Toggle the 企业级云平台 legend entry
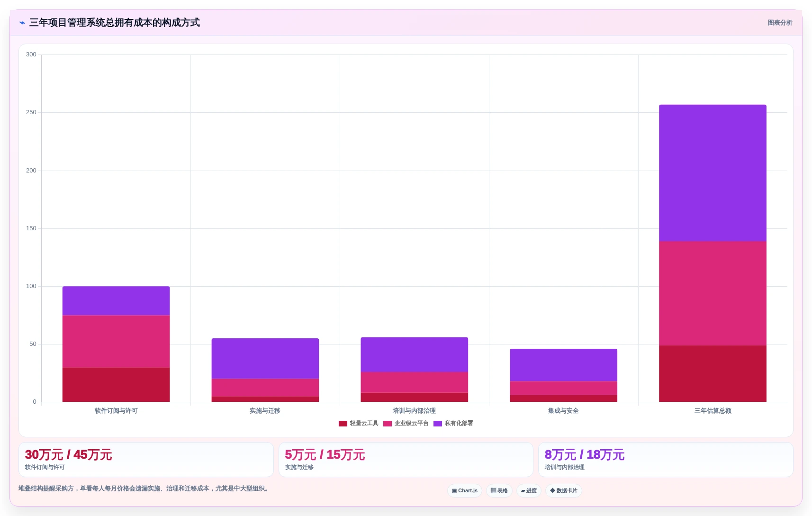The image size is (812, 516). (406, 424)
